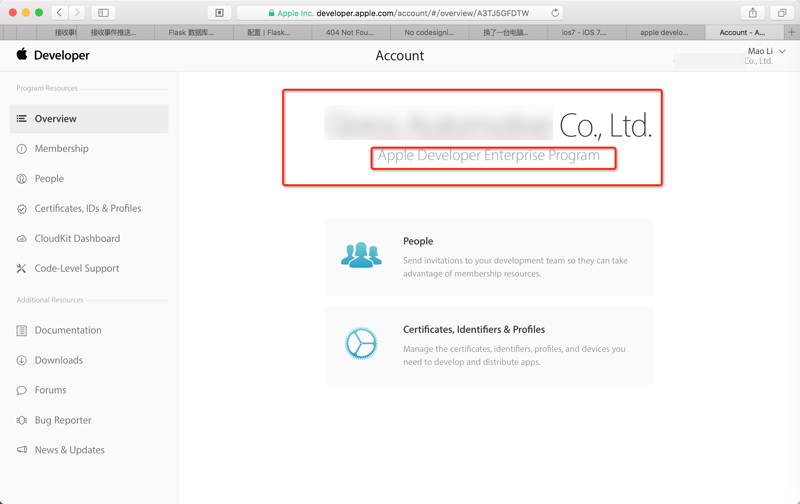Click the 'Program Resources' section label

click(x=47, y=88)
